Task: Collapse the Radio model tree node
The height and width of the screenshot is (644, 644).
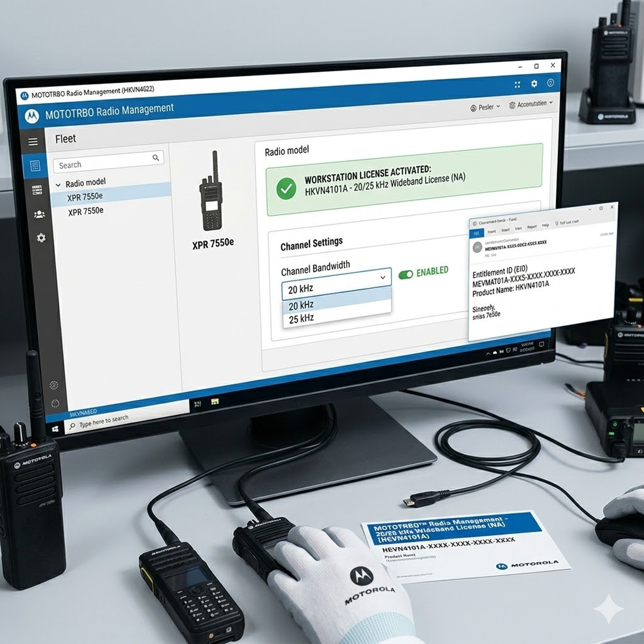Action: click(x=58, y=185)
